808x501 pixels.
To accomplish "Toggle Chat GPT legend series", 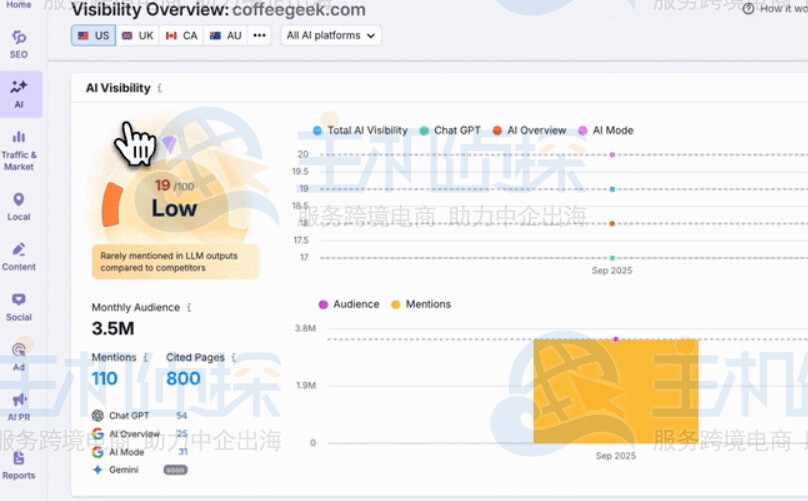I will point(450,130).
